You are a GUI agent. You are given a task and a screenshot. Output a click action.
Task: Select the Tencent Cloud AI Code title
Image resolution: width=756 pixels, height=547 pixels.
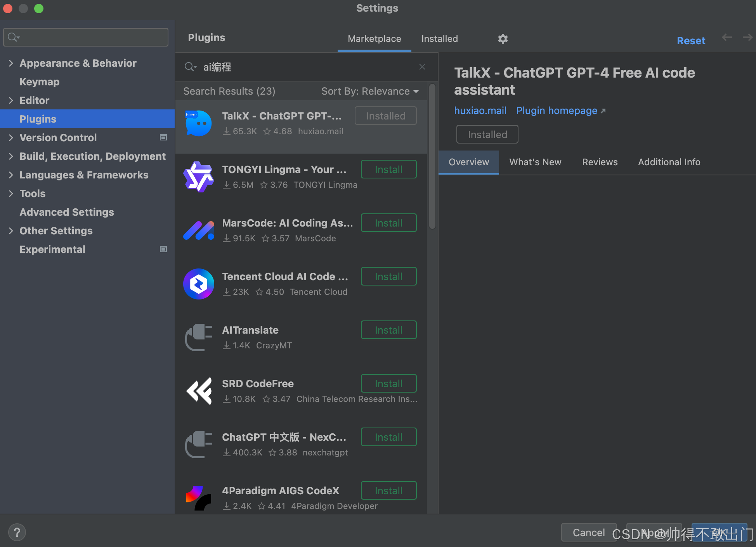click(x=285, y=277)
